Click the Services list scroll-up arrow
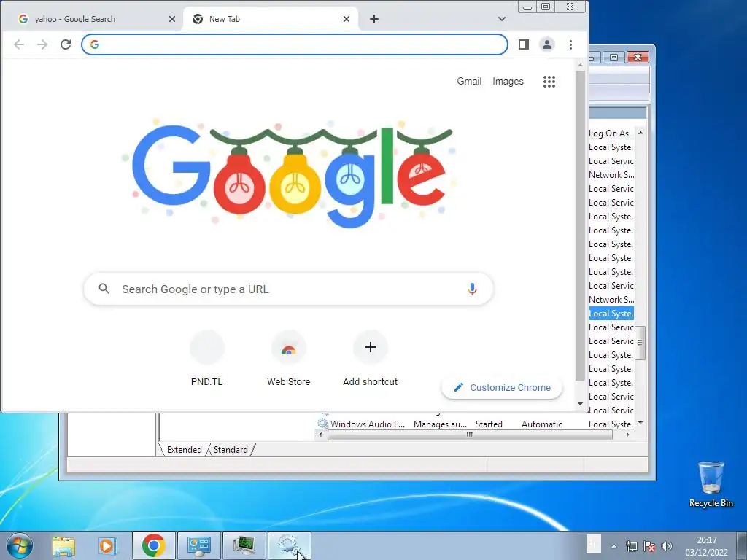 640,133
